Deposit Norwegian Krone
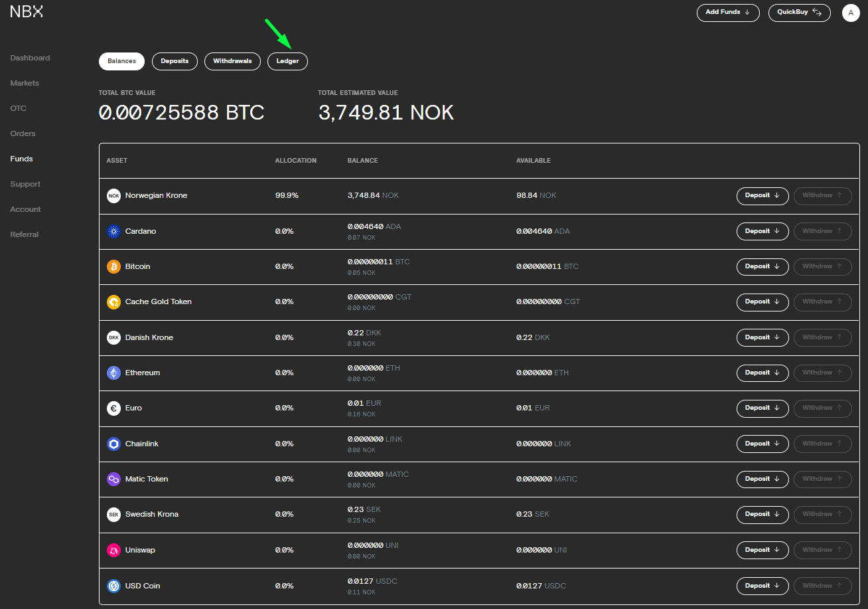This screenshot has width=868, height=609. (762, 196)
